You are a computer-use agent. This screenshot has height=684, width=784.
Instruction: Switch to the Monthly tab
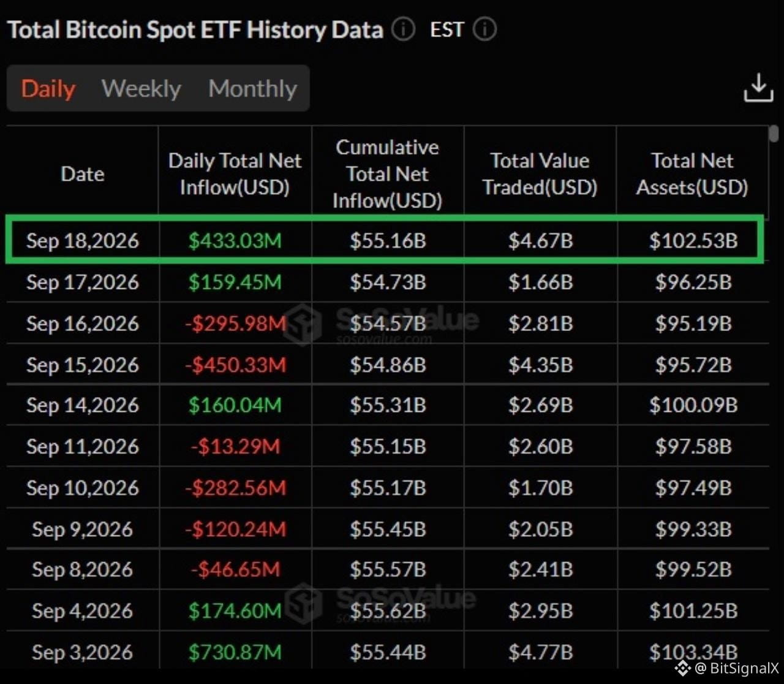[252, 88]
